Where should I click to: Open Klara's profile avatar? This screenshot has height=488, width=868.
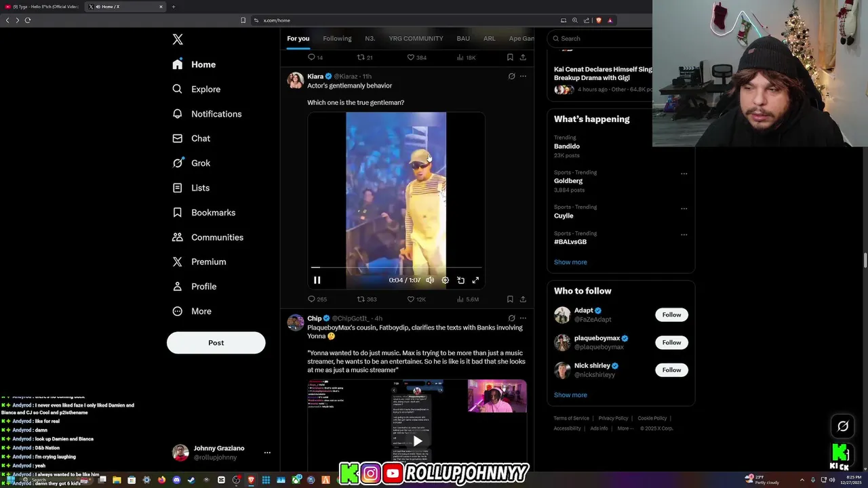(x=296, y=81)
